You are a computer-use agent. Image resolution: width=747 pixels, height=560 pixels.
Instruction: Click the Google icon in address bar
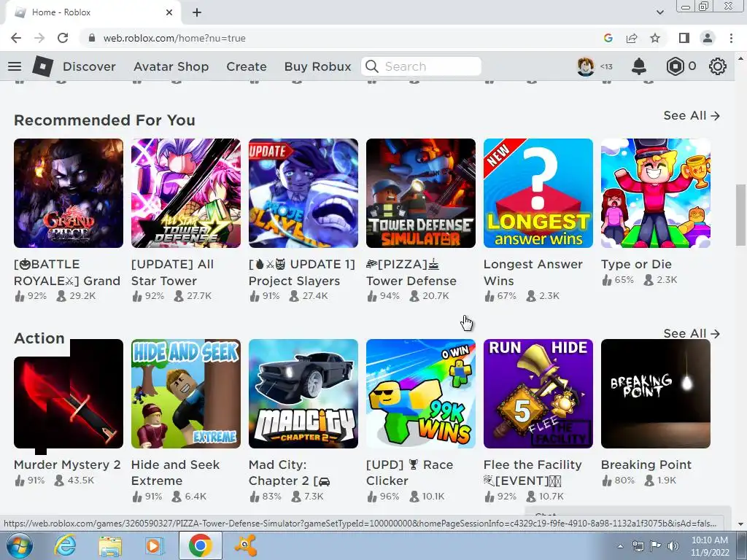click(x=608, y=38)
